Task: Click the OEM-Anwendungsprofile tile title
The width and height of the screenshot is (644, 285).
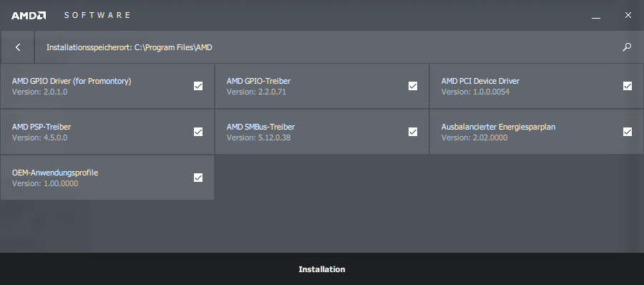Action: [x=55, y=173]
